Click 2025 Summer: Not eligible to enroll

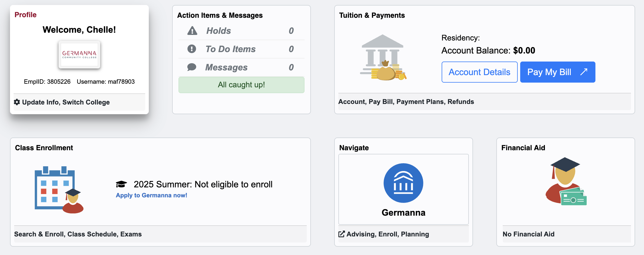(x=203, y=184)
